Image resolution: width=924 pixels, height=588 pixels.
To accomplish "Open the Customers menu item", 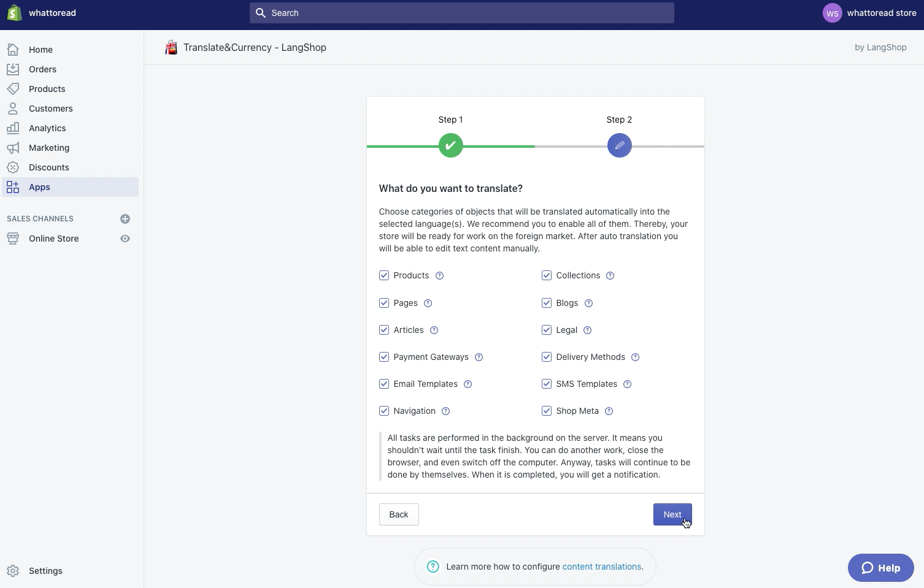I will click(x=70, y=109).
